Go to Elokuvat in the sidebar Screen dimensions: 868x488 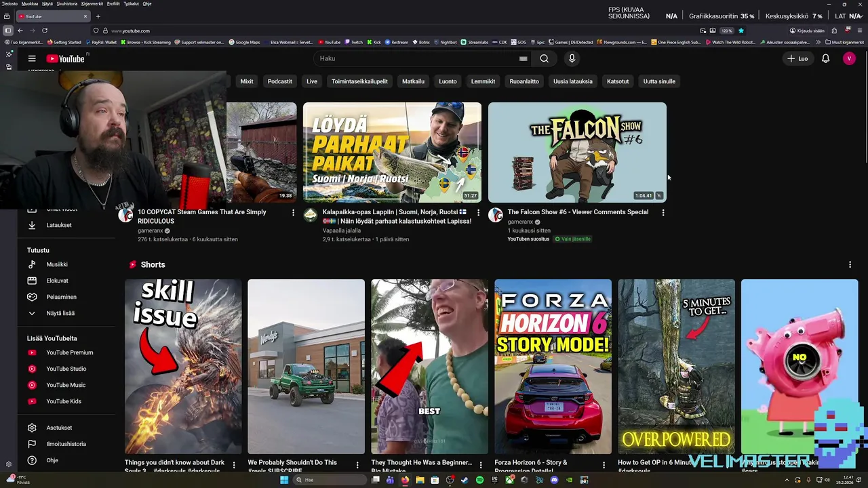57,281
